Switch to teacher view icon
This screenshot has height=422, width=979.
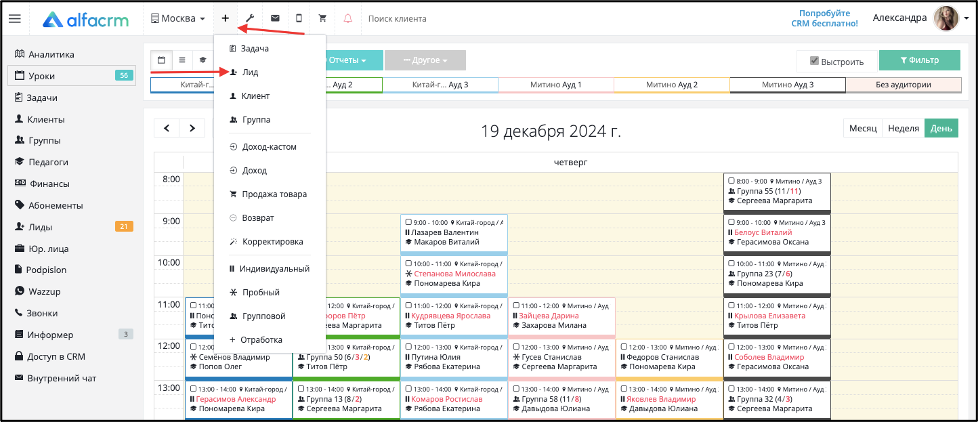coord(203,61)
